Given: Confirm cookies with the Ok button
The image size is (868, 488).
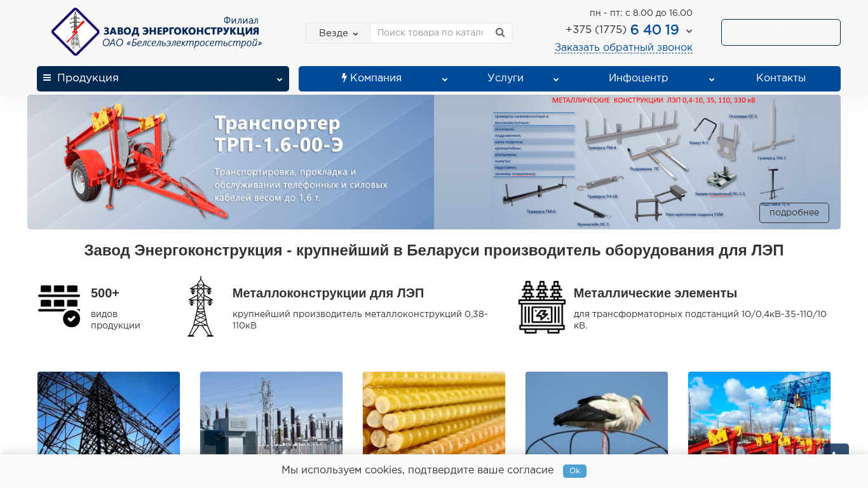Looking at the screenshot, I should pos(574,471).
